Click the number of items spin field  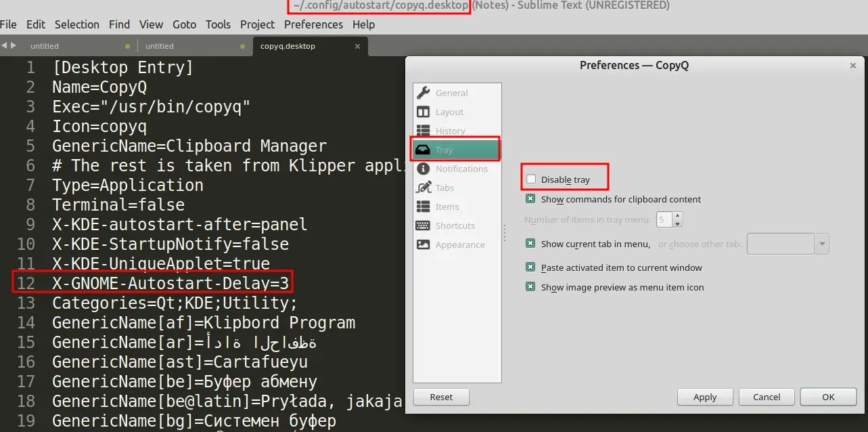(664, 219)
